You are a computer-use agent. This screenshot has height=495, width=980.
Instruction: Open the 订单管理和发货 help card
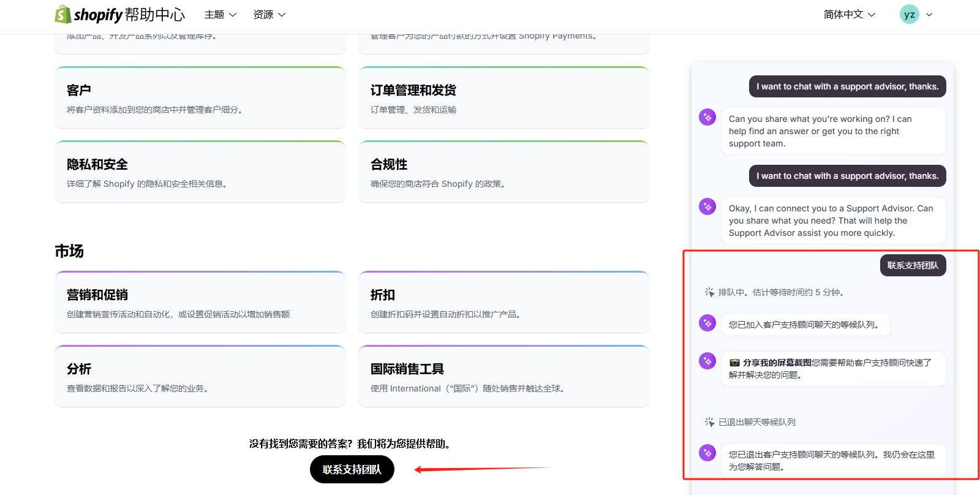pos(503,97)
